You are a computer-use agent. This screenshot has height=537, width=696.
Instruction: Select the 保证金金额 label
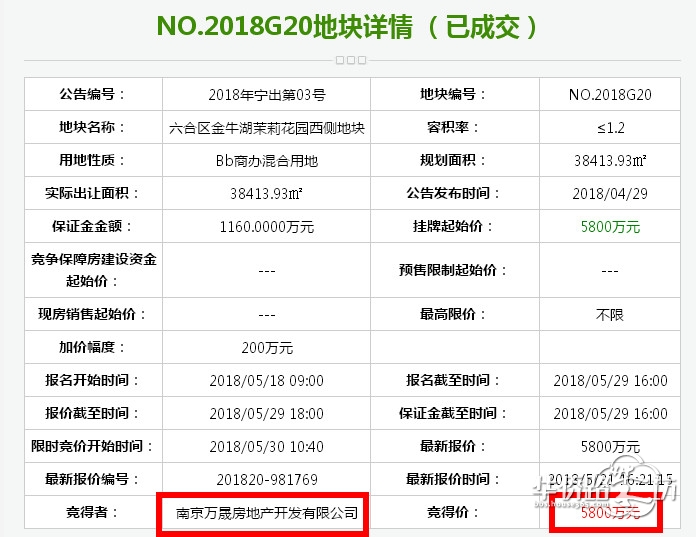coord(93,226)
